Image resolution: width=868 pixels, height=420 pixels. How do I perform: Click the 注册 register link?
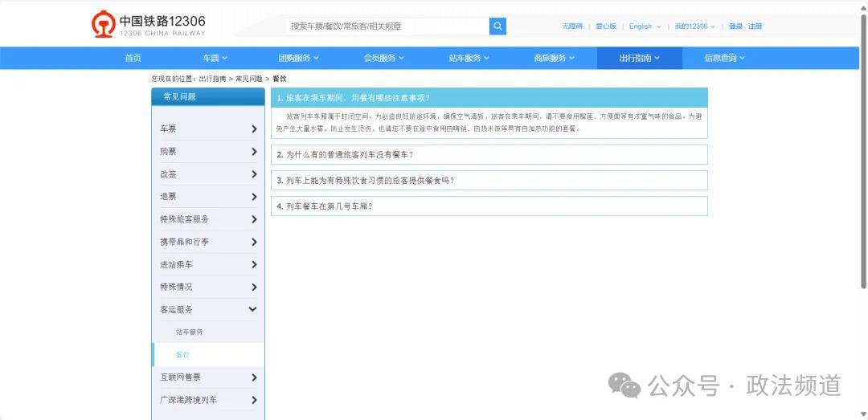pyautogui.click(x=755, y=26)
